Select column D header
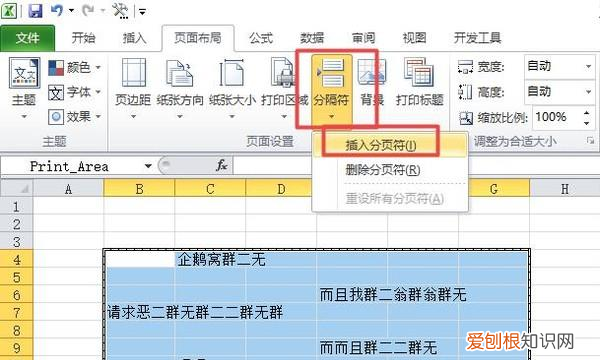 click(x=281, y=189)
